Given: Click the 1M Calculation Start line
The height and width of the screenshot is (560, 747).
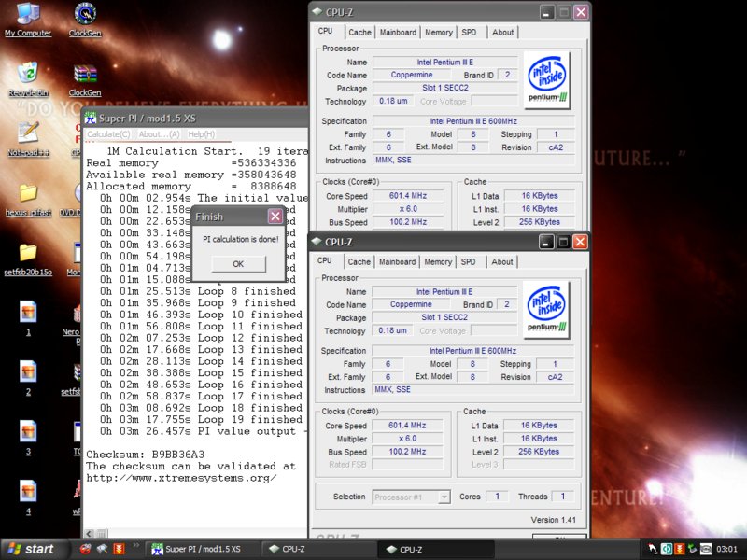Looking at the screenshot, I should coord(206,151).
